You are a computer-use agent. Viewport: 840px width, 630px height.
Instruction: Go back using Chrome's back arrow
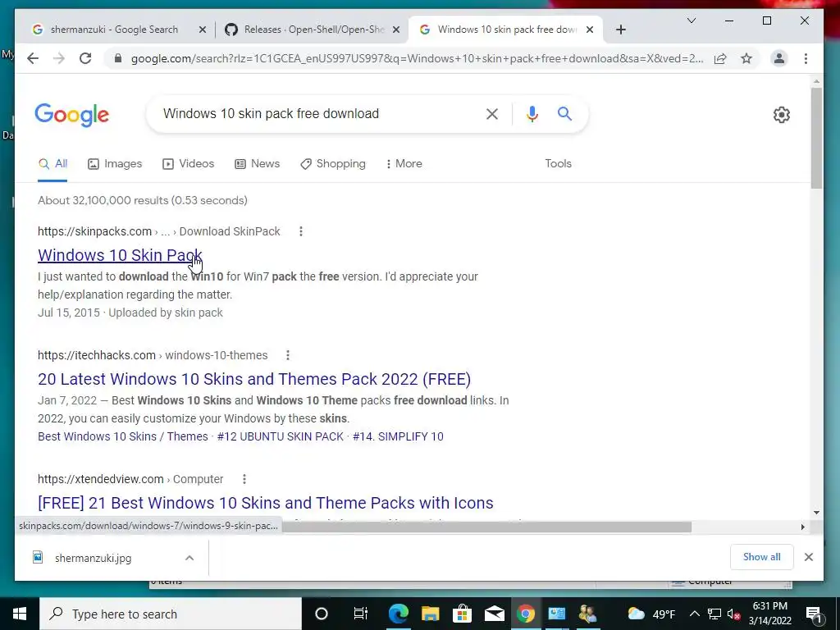(33, 58)
